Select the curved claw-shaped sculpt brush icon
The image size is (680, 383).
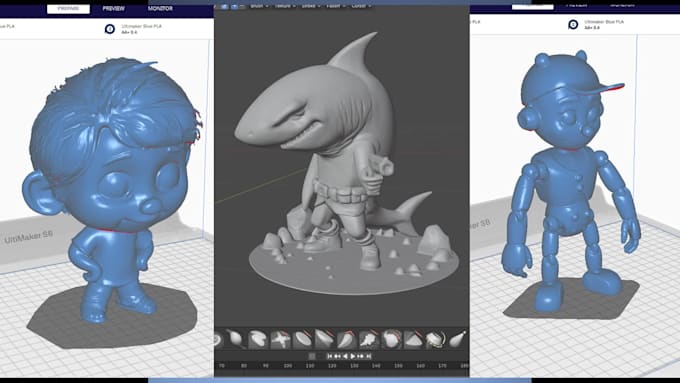click(347, 339)
